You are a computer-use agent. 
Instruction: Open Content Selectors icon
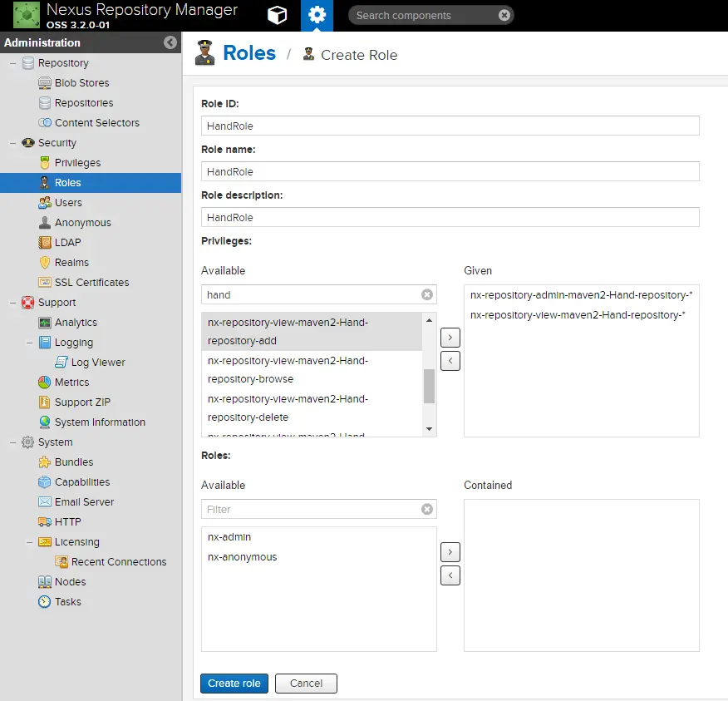pyautogui.click(x=45, y=123)
